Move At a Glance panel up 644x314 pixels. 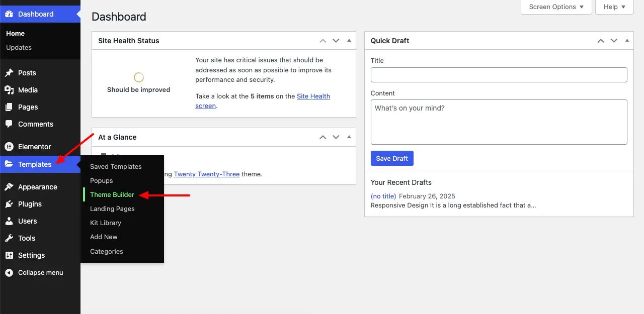(x=323, y=137)
